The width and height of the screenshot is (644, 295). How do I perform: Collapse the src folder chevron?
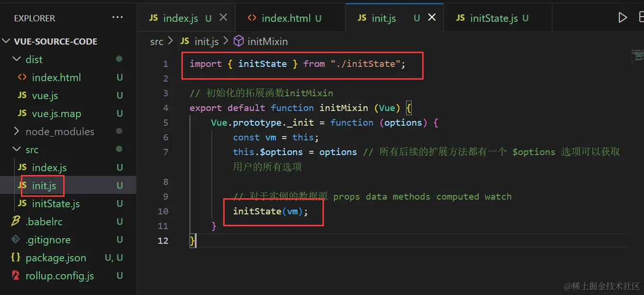pos(17,149)
